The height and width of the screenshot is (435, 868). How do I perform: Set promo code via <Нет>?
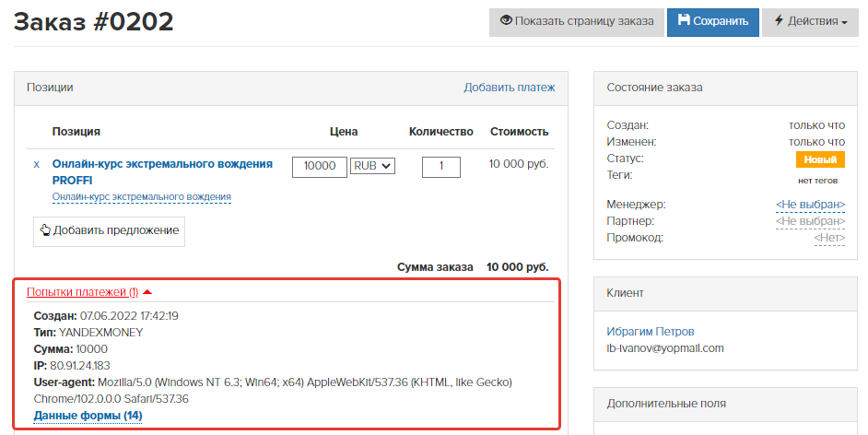click(x=829, y=238)
